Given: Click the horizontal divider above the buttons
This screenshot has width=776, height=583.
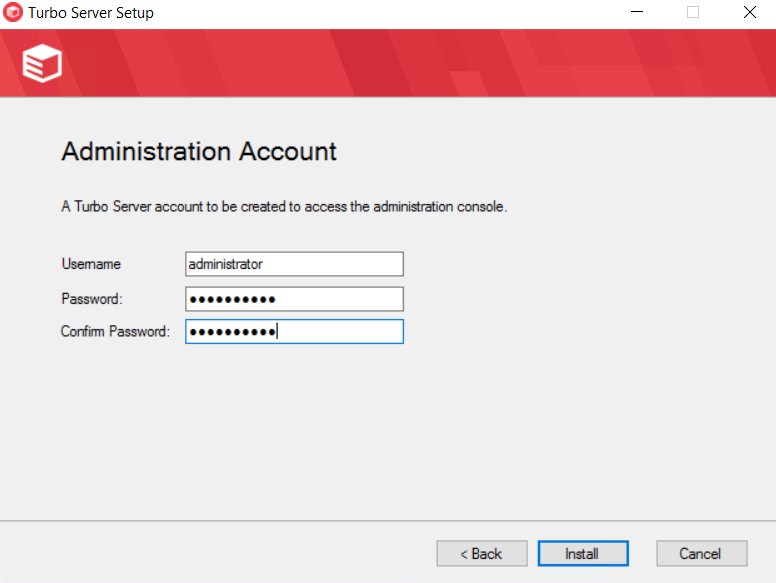Looking at the screenshot, I should (388, 521).
